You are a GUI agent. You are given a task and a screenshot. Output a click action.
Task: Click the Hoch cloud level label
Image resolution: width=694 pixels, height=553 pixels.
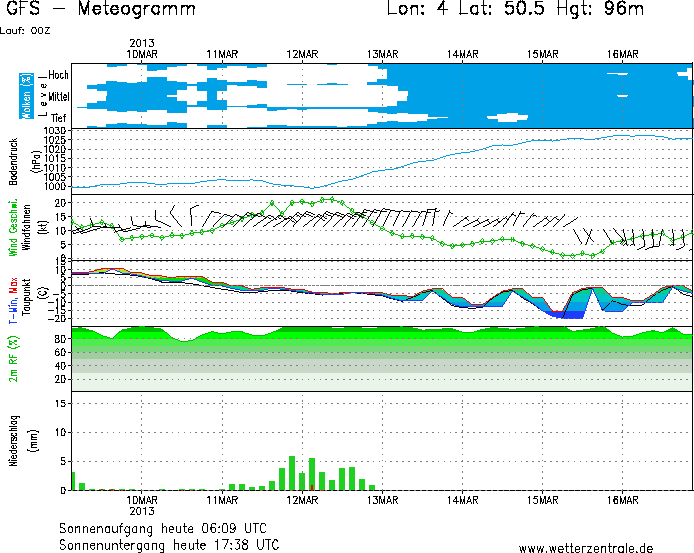pyautogui.click(x=59, y=75)
